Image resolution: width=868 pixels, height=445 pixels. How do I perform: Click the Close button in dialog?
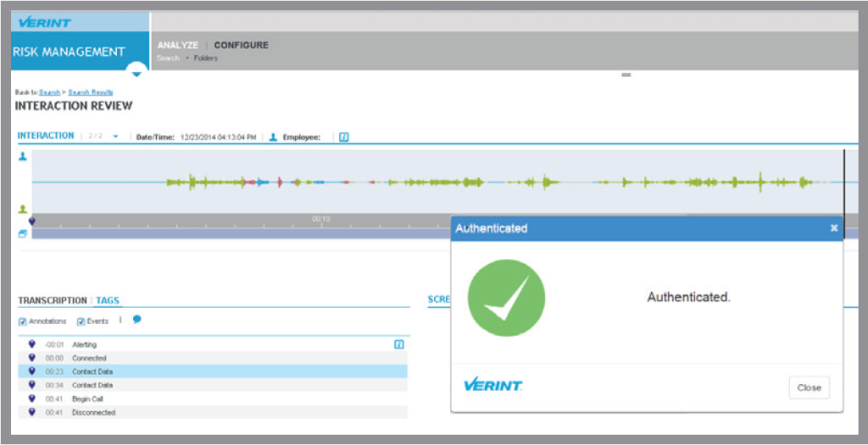click(810, 387)
